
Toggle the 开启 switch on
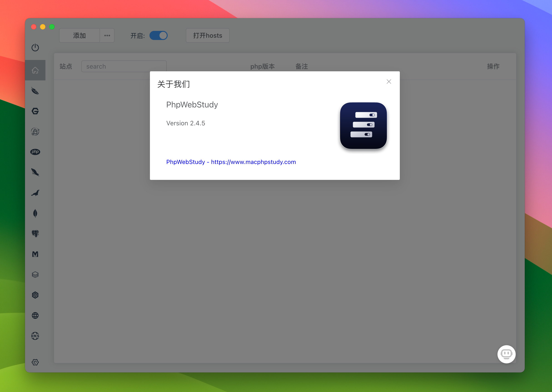[159, 36]
